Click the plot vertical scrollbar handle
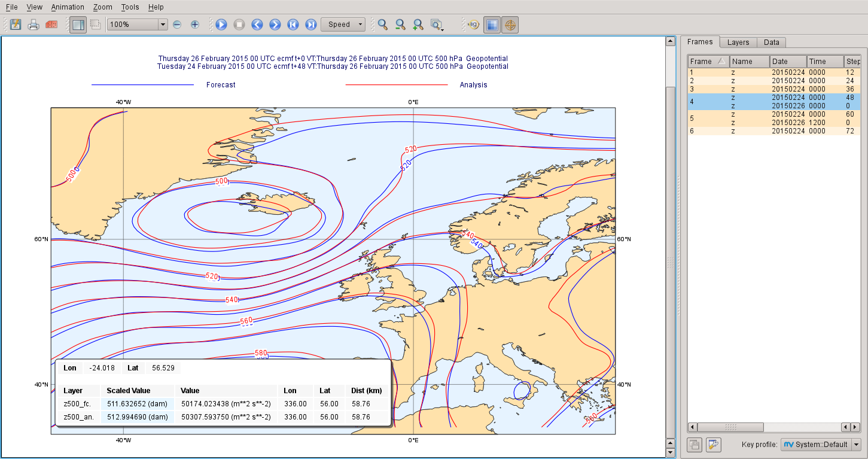868x459 pixels. (671, 262)
